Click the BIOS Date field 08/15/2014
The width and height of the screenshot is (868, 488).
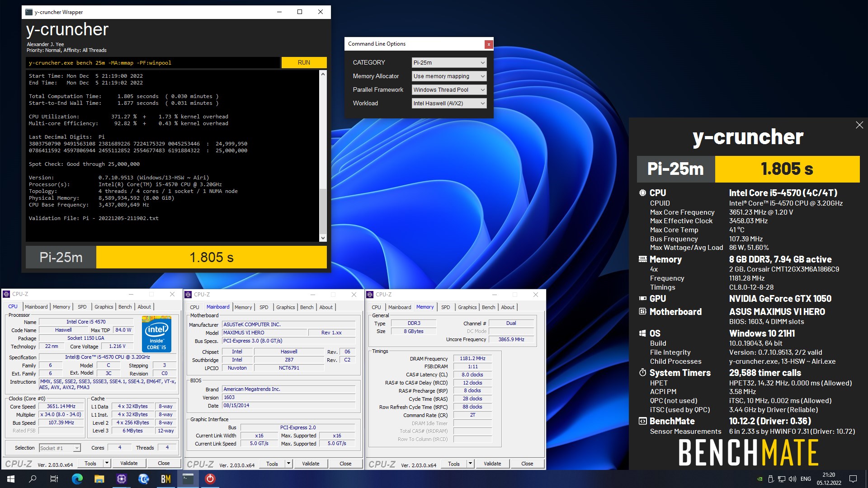tap(288, 406)
